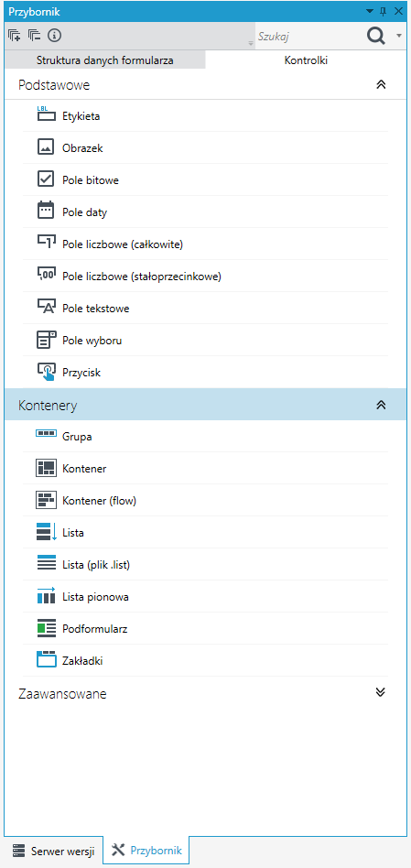Select the Zakładki tabs control icon
This screenshot has width=411, height=868.
coord(47,660)
